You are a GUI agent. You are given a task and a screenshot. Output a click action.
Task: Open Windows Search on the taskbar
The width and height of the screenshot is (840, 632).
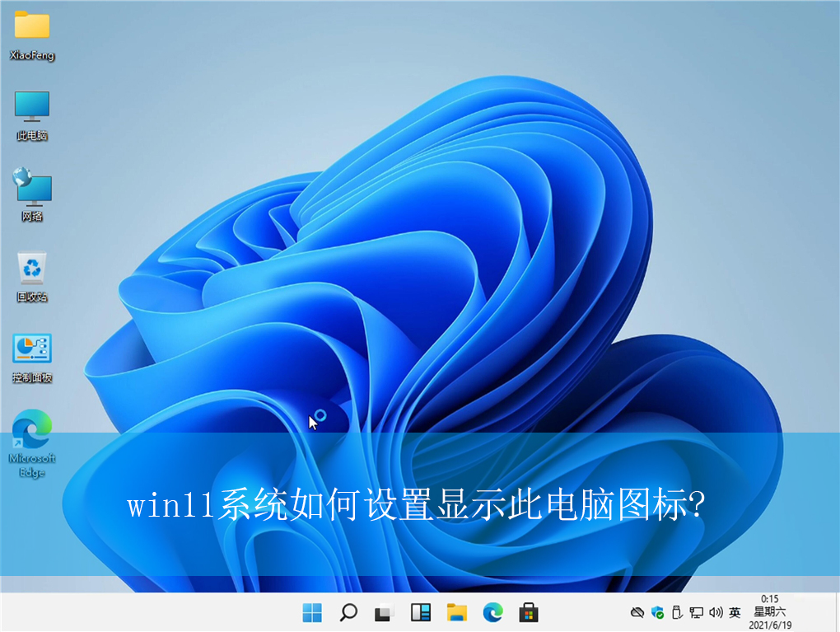point(348,612)
